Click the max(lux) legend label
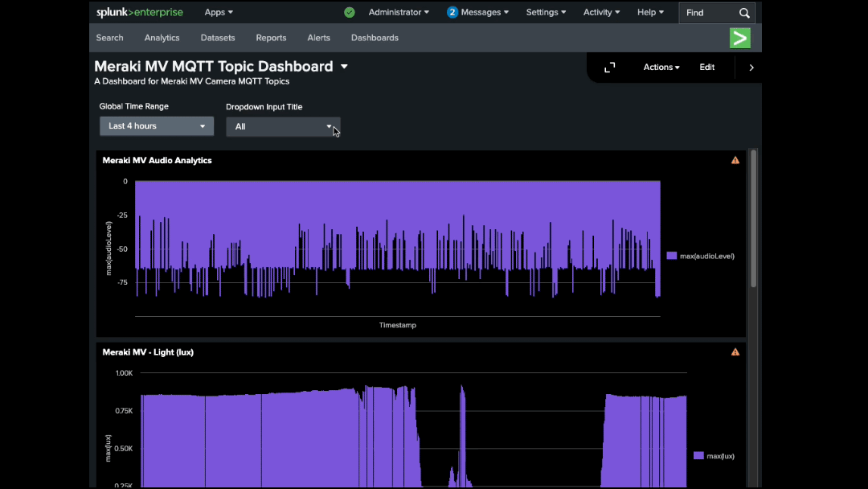The width and height of the screenshot is (868, 489). tap(721, 456)
